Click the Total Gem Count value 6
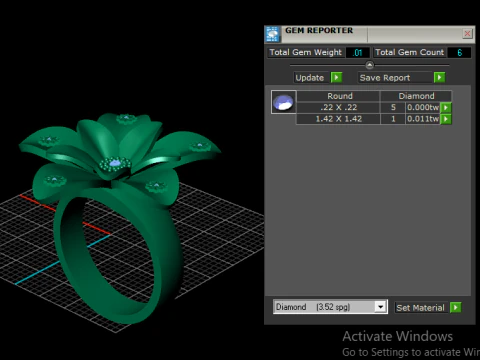Image resolution: width=480 pixels, height=360 pixels. (459, 53)
